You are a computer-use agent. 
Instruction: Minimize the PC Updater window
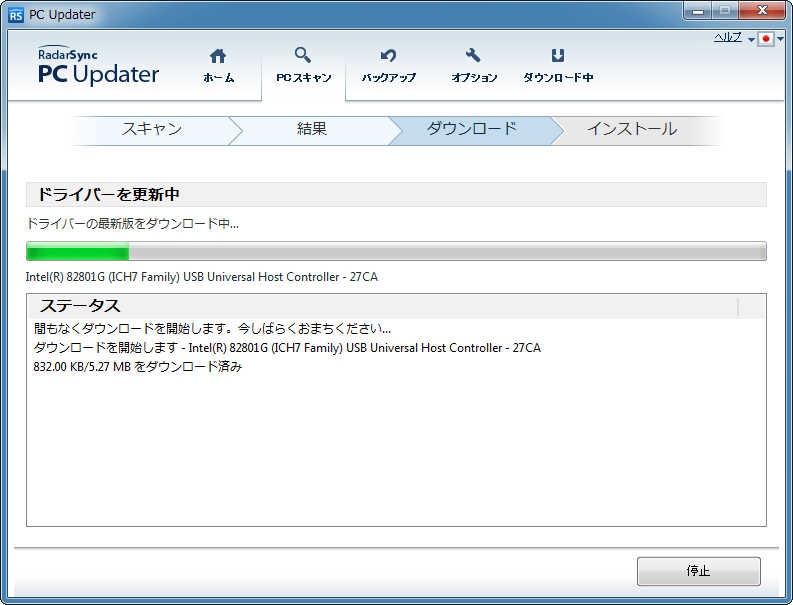coord(698,11)
